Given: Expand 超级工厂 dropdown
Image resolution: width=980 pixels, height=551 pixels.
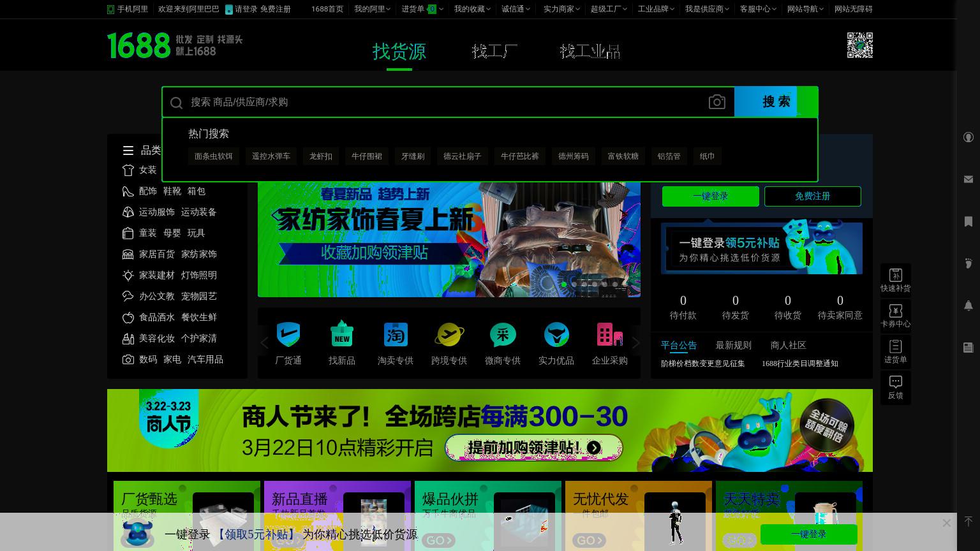Looking at the screenshot, I should coord(609,9).
